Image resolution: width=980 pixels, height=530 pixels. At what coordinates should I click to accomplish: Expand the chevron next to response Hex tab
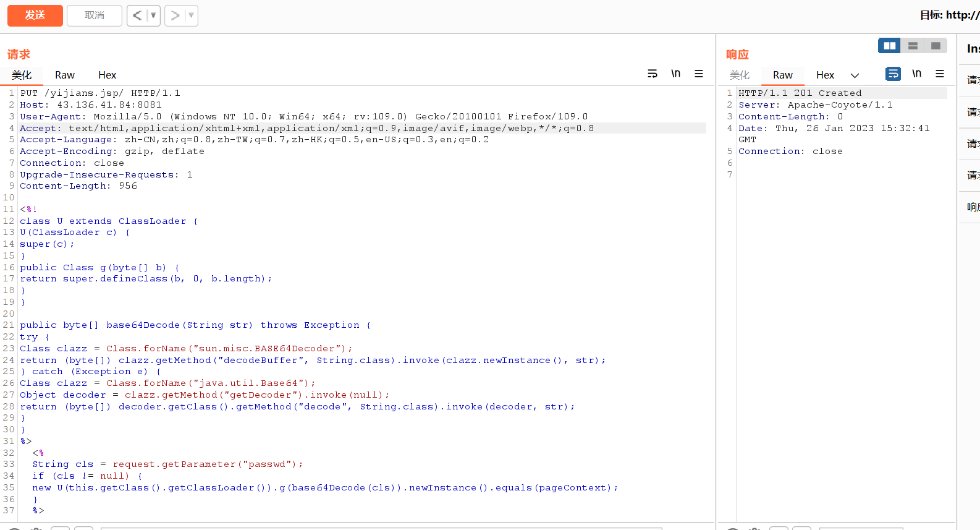[855, 75]
